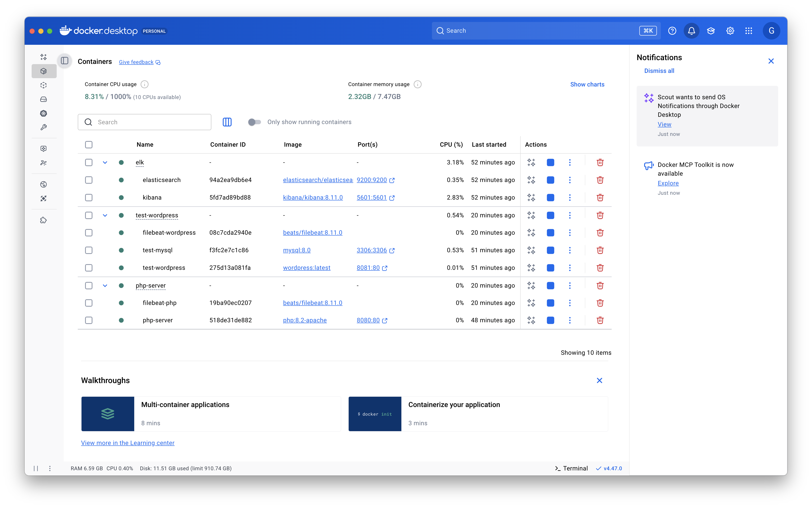Delete the kibana container
This screenshot has width=812, height=508.
coord(600,198)
